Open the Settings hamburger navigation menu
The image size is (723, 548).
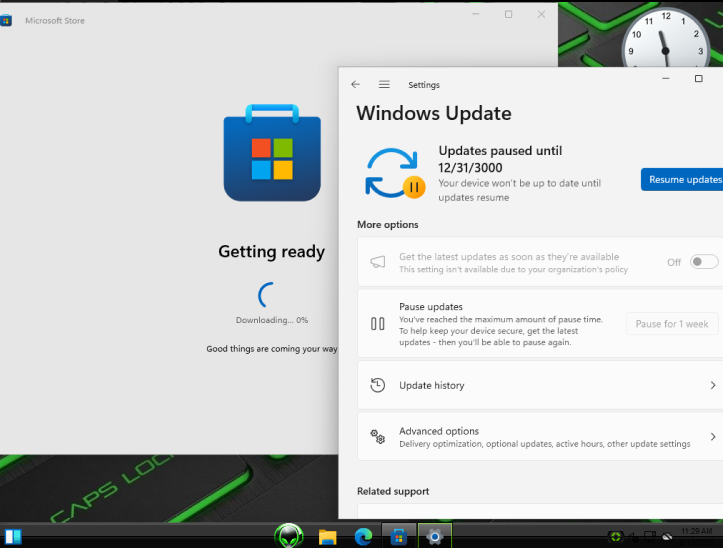point(384,84)
